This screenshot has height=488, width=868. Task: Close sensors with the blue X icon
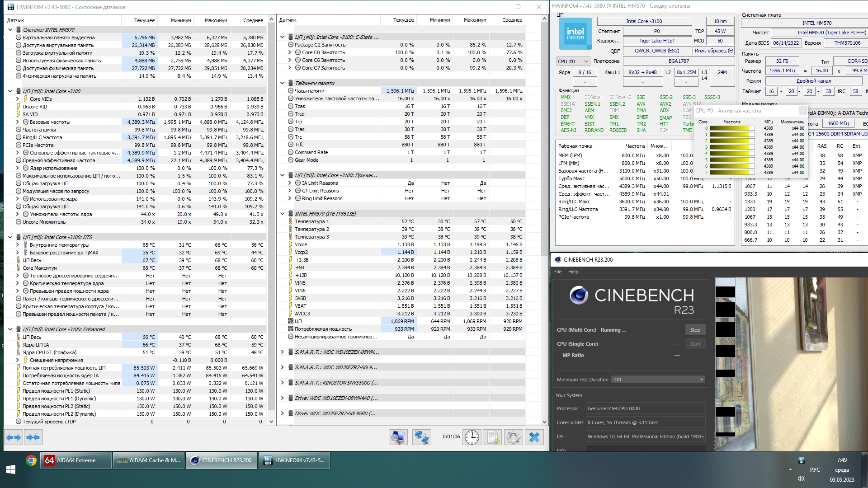pyautogui.click(x=534, y=437)
